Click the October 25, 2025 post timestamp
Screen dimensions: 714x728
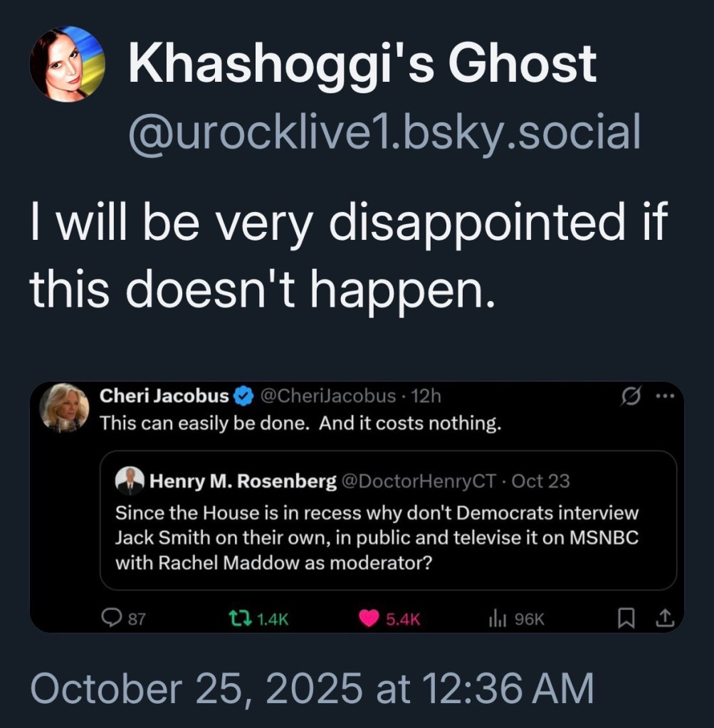click(311, 690)
